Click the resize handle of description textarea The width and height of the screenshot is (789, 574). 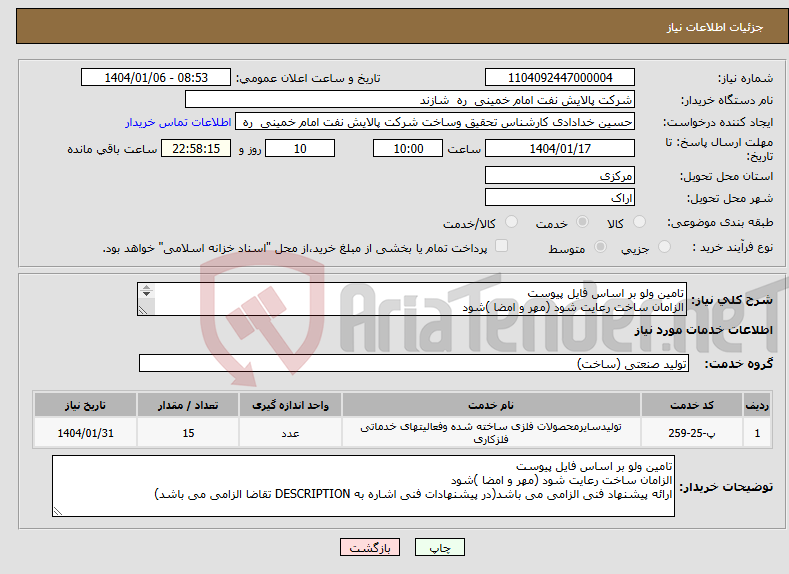(x=143, y=310)
